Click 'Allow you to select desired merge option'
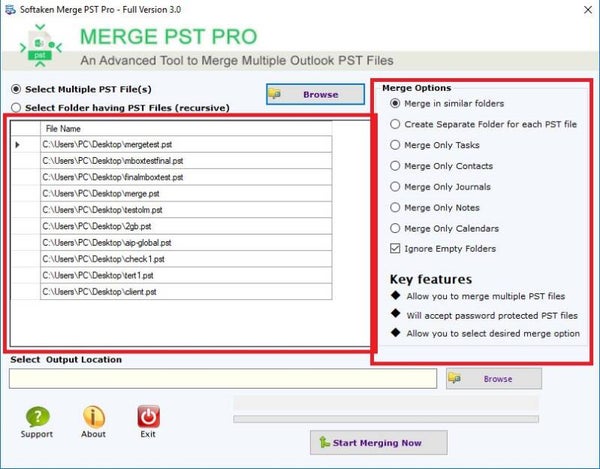The width and height of the screenshot is (600, 469). point(493,333)
